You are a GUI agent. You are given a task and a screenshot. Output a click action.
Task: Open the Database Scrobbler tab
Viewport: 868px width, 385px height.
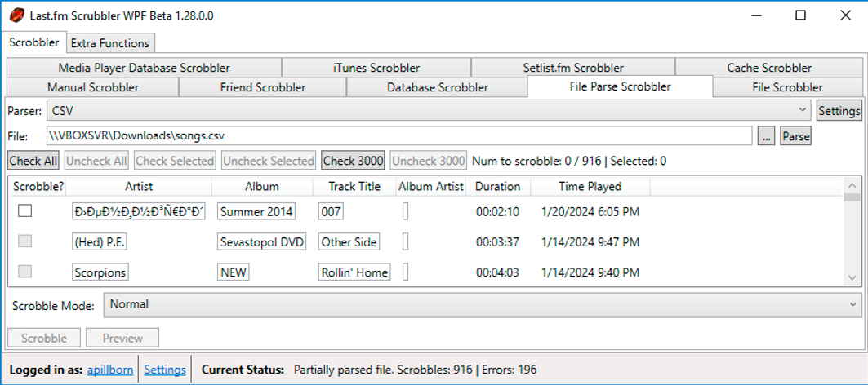click(x=438, y=87)
